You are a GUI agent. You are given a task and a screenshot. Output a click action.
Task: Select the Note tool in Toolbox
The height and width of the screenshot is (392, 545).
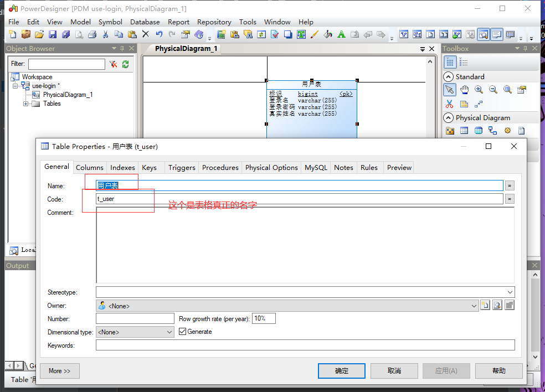(464, 104)
